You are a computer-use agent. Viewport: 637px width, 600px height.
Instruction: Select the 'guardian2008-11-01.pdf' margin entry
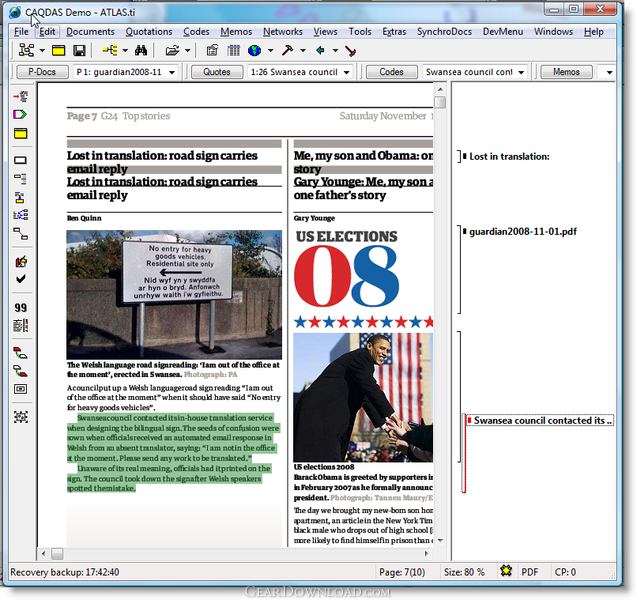tap(523, 232)
